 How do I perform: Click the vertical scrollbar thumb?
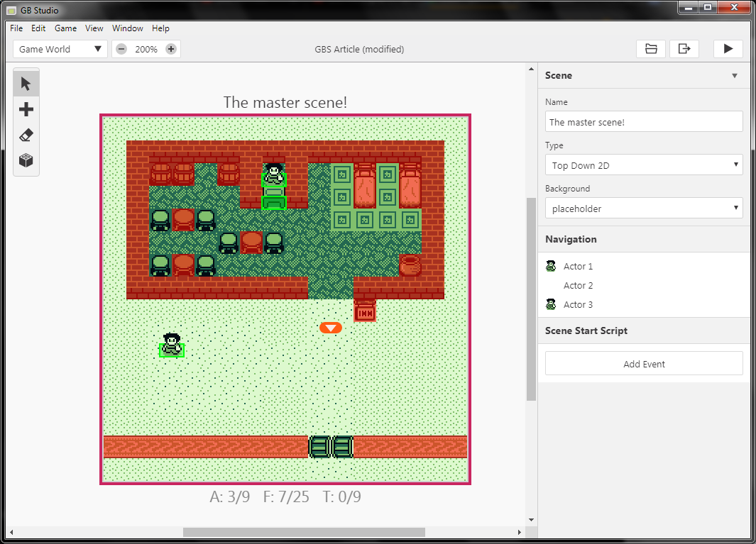pos(531,299)
